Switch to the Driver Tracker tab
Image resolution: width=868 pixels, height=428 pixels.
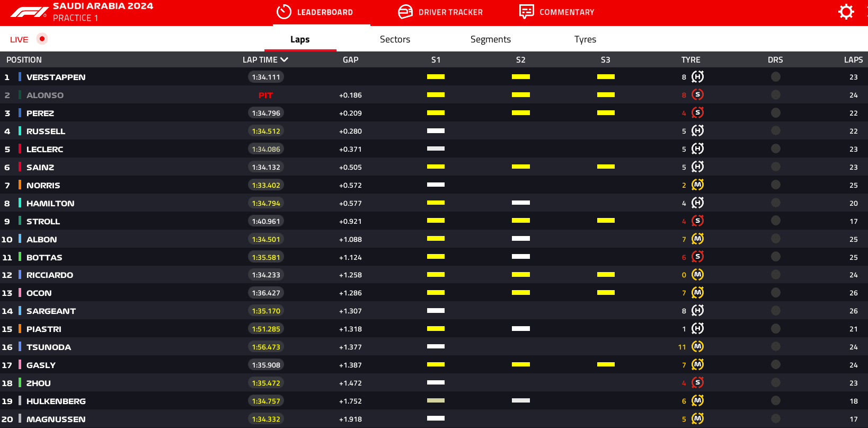[440, 12]
